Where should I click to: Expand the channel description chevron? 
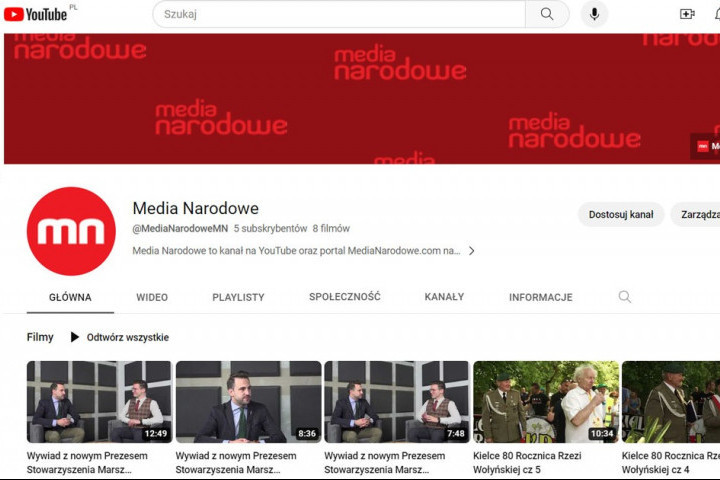[472, 251]
